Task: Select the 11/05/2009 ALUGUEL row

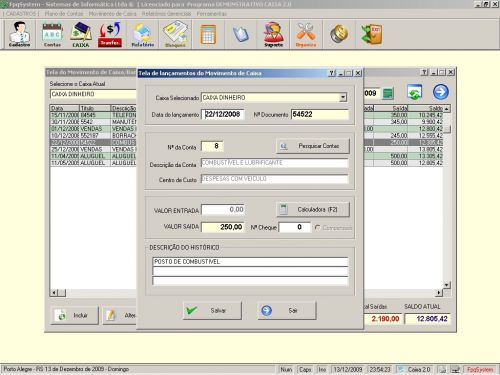Action: 93,163
